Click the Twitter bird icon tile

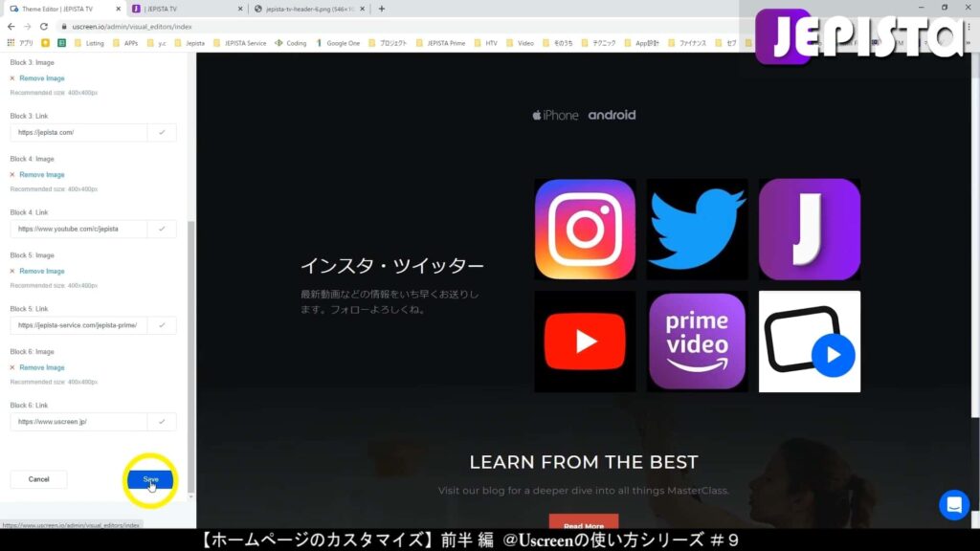697,230
